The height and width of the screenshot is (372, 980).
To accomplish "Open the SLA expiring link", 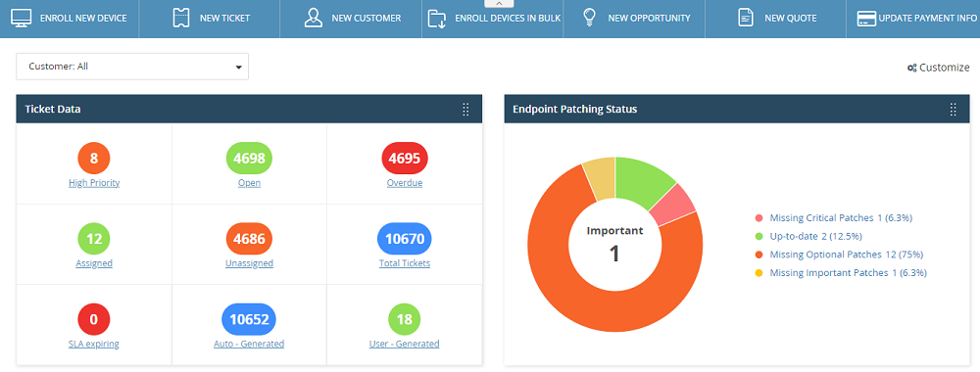I will 94,344.
